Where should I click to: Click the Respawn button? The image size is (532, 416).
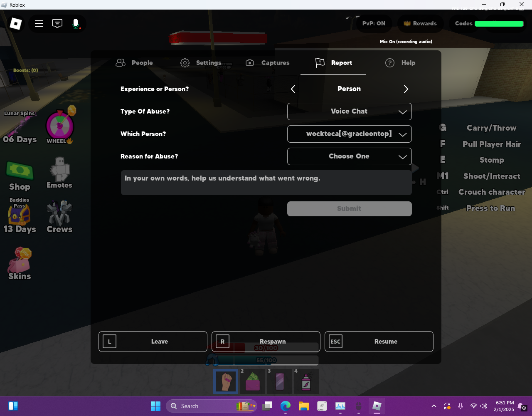coord(266,342)
